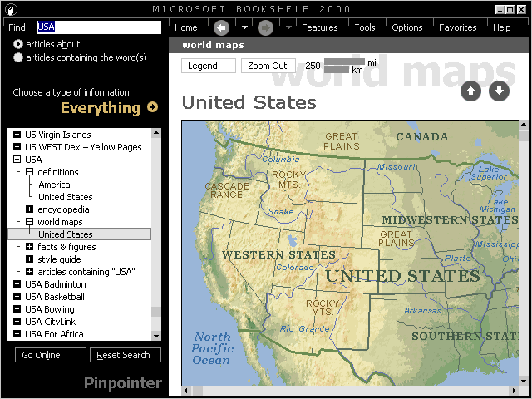Minimize the Bookshelf window

pos(500,9)
